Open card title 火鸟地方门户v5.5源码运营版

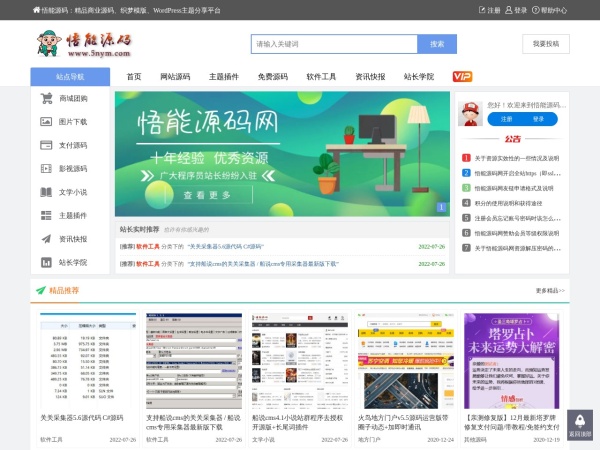(x=403, y=422)
